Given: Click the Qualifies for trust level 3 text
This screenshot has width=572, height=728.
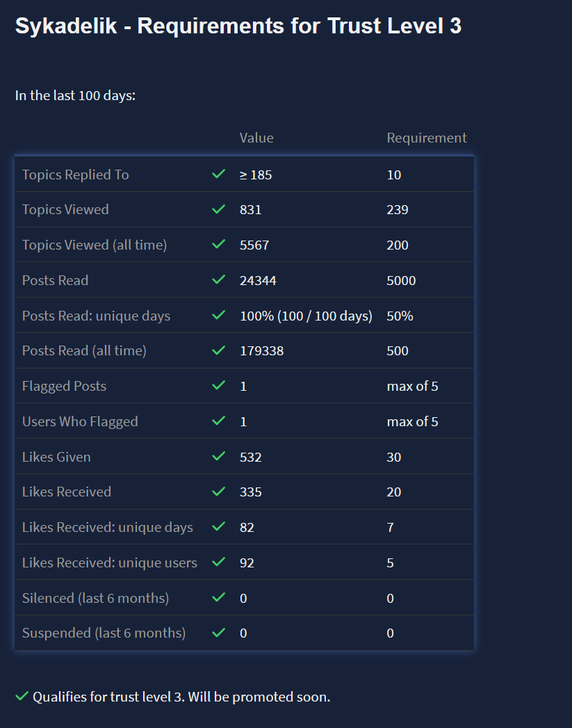Looking at the screenshot, I should point(181,697).
